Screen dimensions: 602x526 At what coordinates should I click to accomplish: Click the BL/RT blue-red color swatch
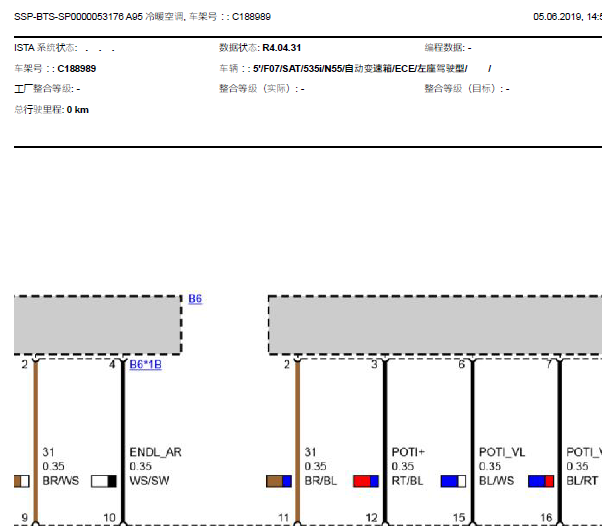tap(541, 481)
